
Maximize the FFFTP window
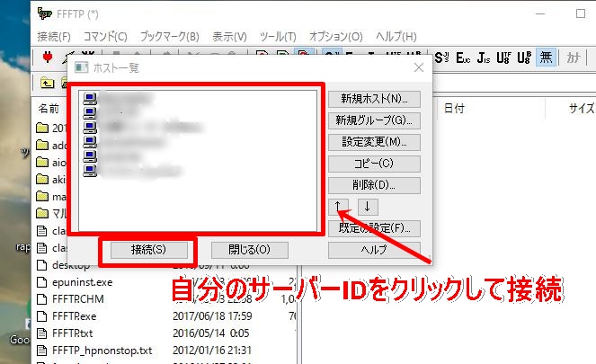coord(581,14)
